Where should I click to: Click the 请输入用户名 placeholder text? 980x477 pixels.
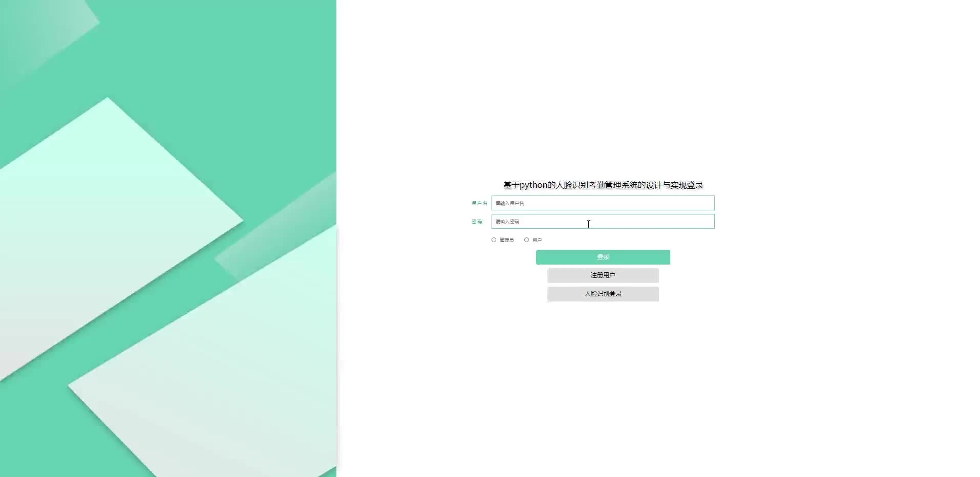(509, 203)
